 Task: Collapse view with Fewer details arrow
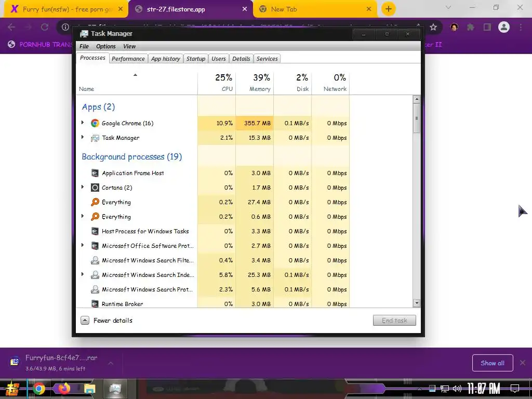coord(85,320)
